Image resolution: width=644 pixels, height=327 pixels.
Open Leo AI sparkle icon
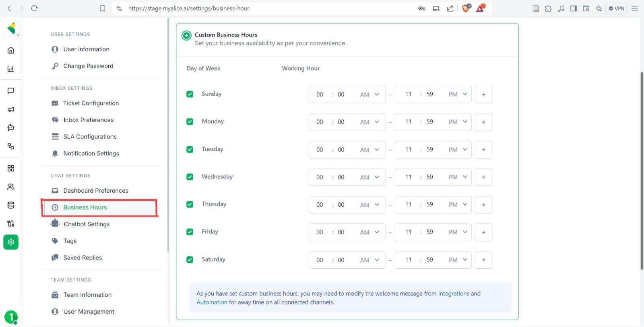[599, 8]
